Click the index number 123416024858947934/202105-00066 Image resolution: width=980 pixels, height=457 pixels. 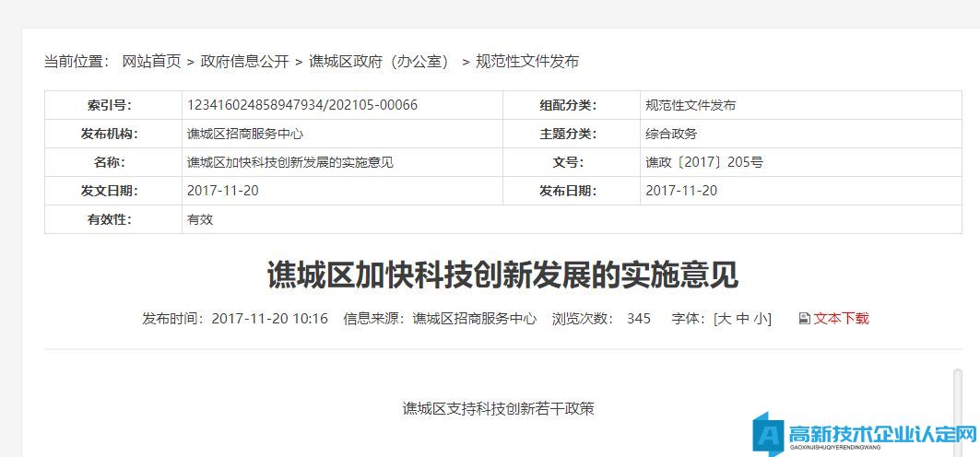coord(301,105)
